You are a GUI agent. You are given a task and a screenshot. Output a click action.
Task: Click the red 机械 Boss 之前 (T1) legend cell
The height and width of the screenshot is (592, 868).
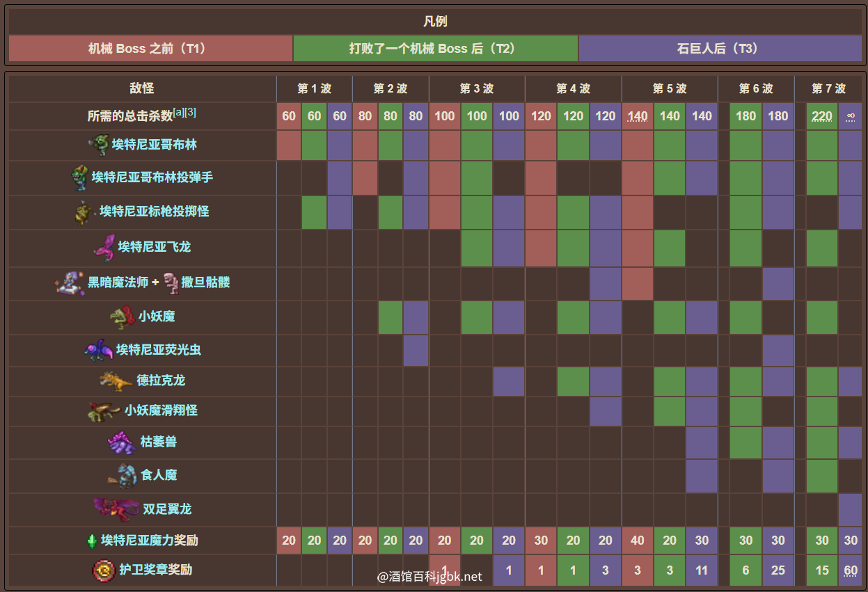pos(150,49)
